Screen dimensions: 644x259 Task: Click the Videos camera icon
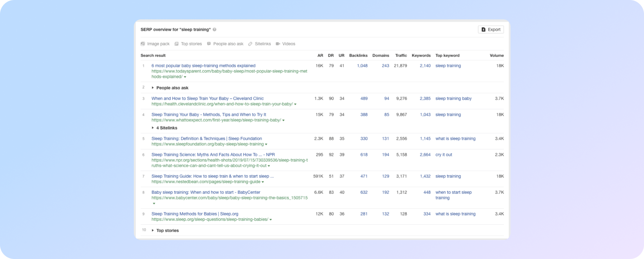(278, 44)
